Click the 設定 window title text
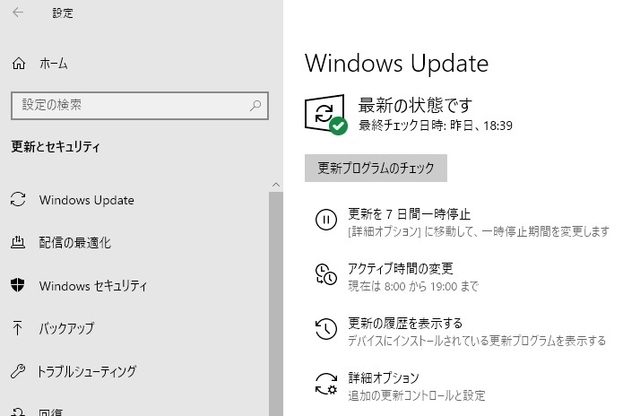 [x=63, y=13]
